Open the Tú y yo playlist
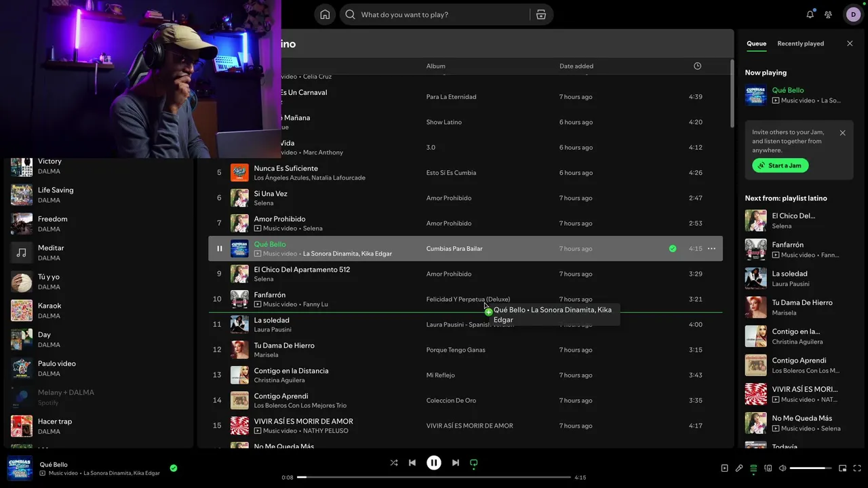 point(98,282)
